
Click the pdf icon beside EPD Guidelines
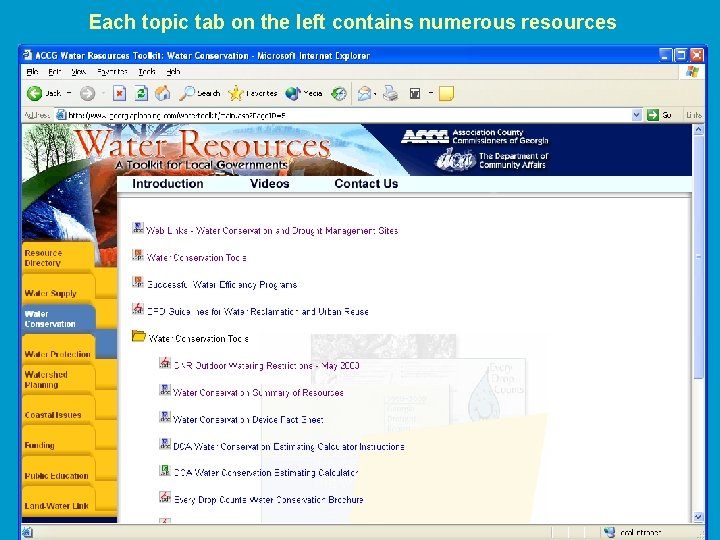(x=138, y=309)
